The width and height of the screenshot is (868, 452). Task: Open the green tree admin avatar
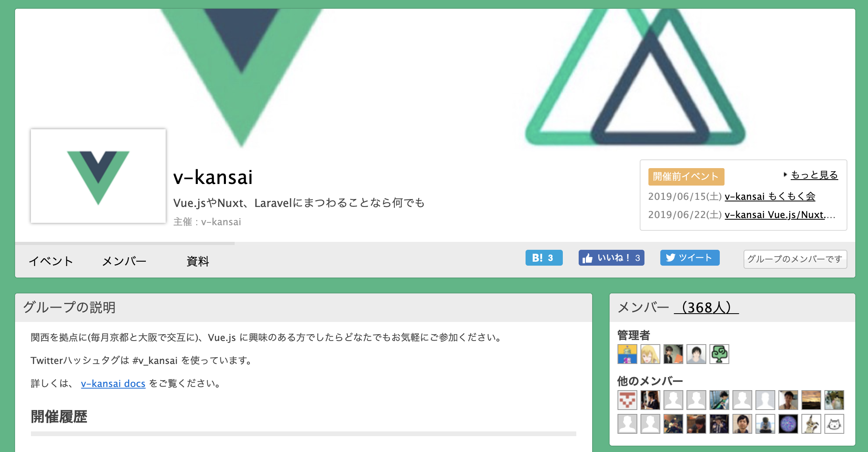click(719, 354)
